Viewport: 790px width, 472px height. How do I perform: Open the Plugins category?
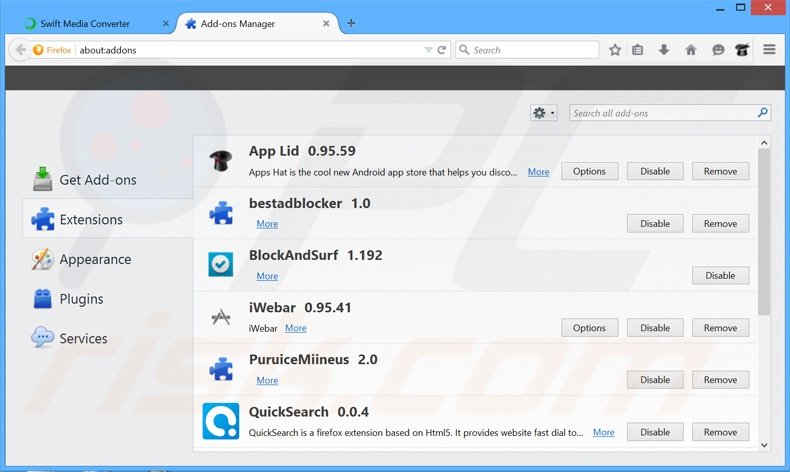click(108, 299)
